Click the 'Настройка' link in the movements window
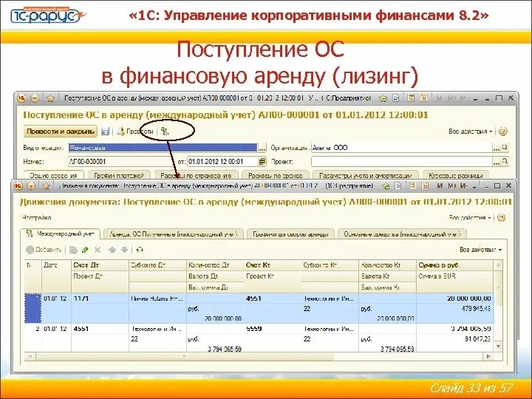This screenshot has width=532, height=399. click(37, 217)
